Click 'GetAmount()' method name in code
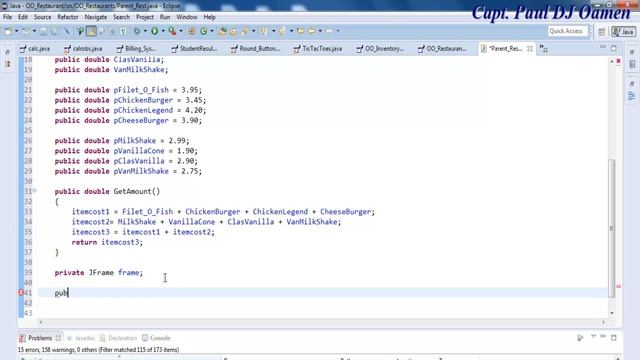The width and height of the screenshot is (640, 360). point(137,191)
